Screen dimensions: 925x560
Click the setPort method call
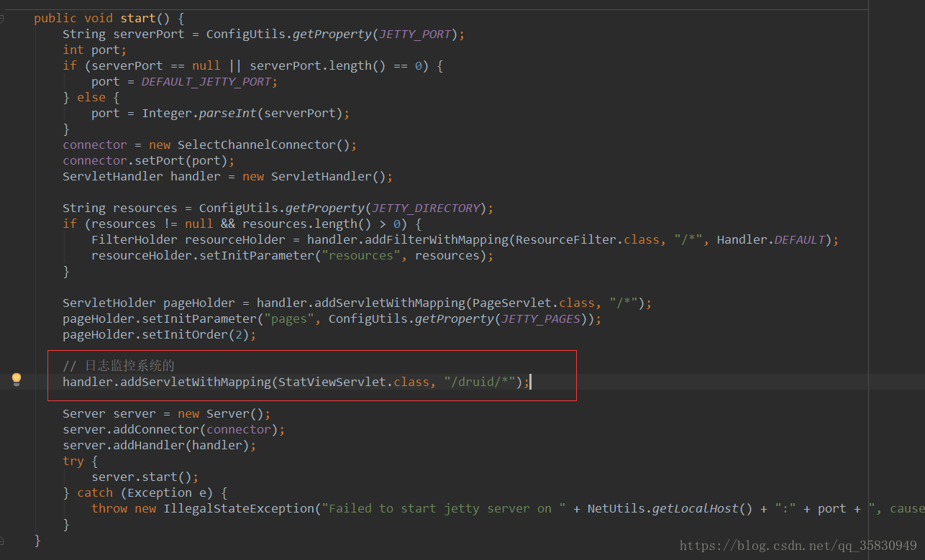pos(160,160)
